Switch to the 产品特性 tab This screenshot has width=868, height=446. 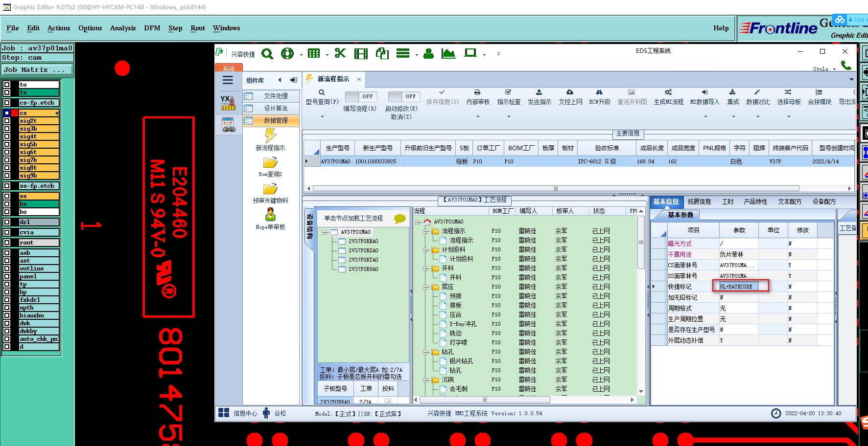755,201
